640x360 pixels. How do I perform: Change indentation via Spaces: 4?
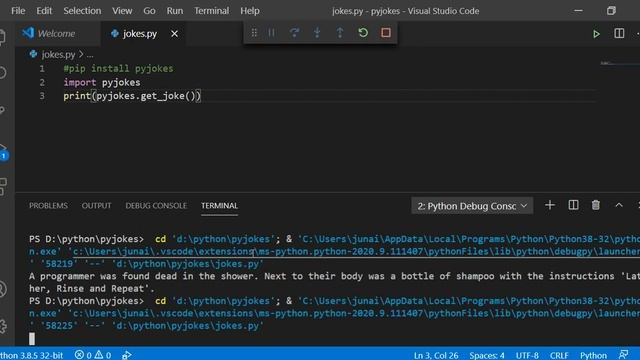tap(487, 355)
